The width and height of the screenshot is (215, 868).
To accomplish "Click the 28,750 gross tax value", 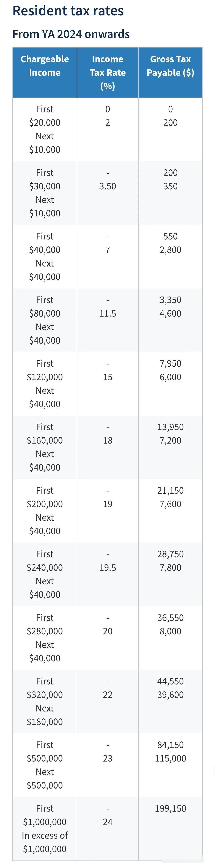I will click(x=170, y=554).
